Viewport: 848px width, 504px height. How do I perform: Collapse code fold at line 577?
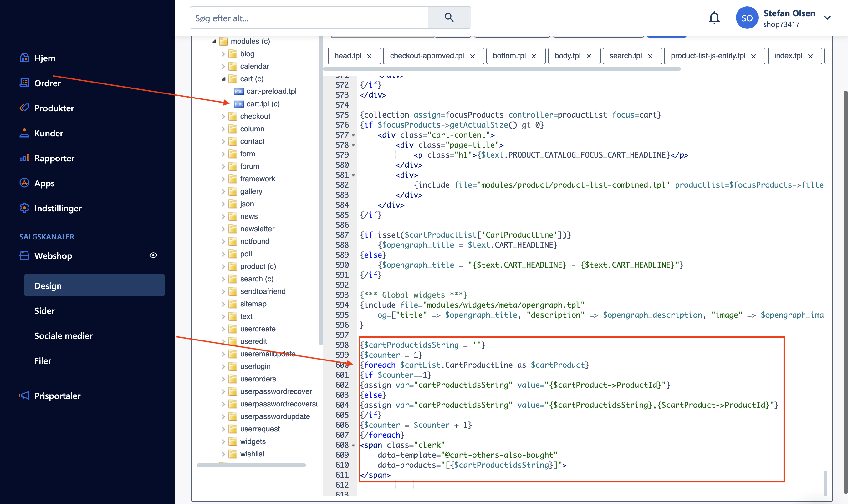tap(354, 135)
